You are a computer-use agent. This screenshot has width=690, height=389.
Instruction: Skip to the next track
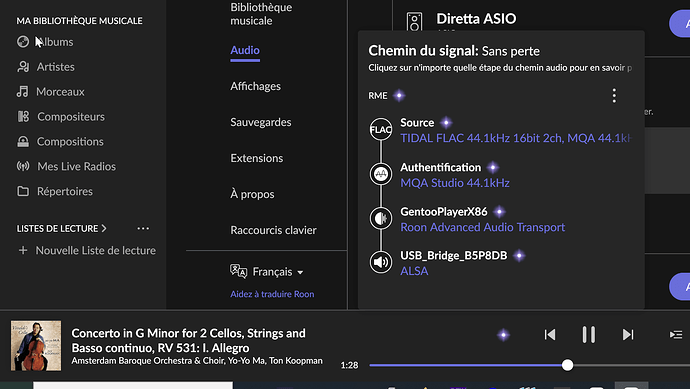pyautogui.click(x=628, y=335)
